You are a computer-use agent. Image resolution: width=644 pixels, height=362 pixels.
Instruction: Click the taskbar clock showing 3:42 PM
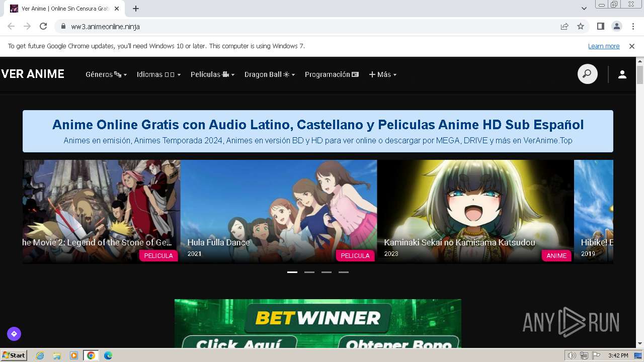[618, 355]
